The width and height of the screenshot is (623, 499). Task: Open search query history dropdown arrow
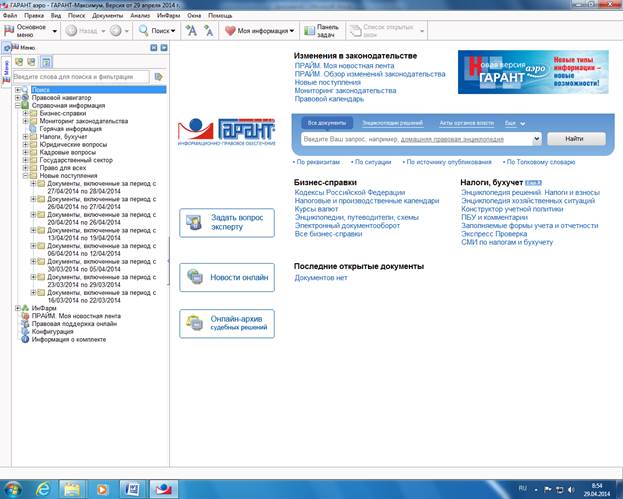click(537, 139)
